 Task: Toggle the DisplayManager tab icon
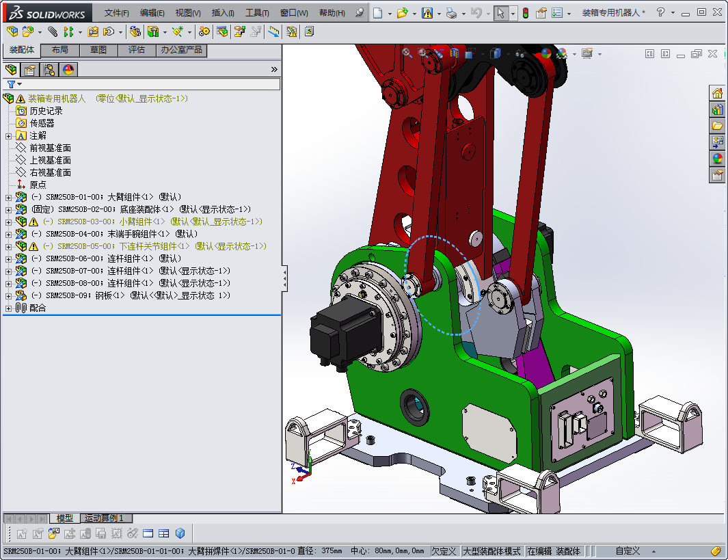pos(68,70)
